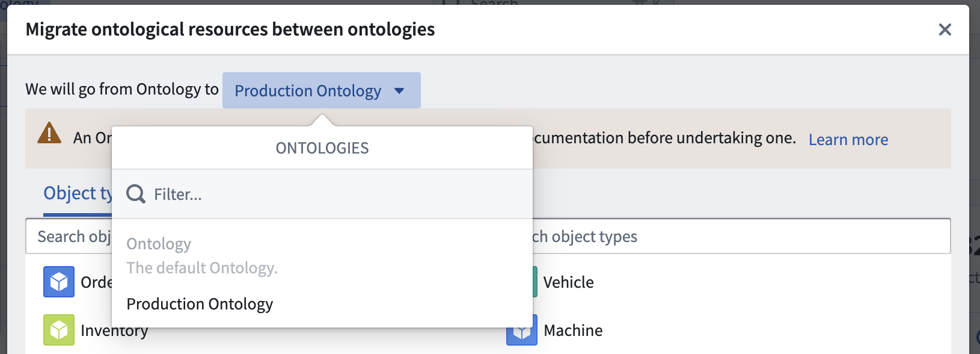980x354 pixels.
Task: Click the magnifier icon in Filter box
Action: coord(136,194)
